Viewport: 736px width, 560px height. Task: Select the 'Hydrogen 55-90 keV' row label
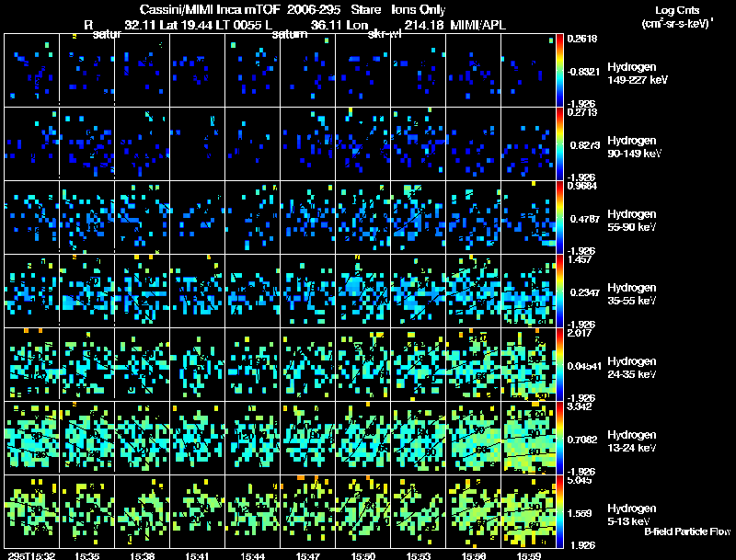click(632, 221)
